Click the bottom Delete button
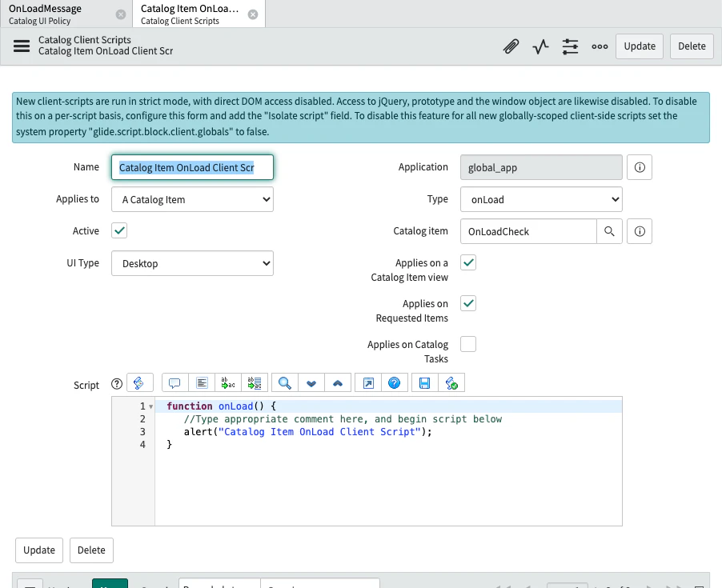Image resolution: width=722 pixels, height=588 pixels. (x=91, y=550)
